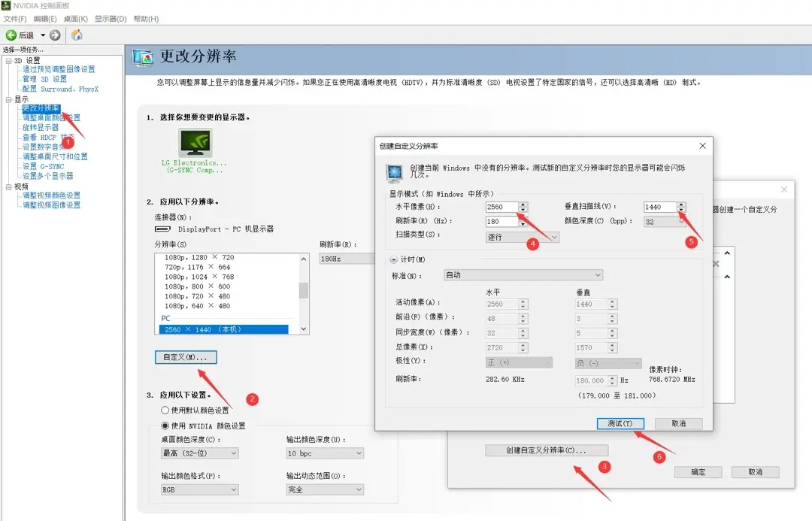
Task: Select 管理 3D 设置 in the task tree
Action: tap(44, 79)
